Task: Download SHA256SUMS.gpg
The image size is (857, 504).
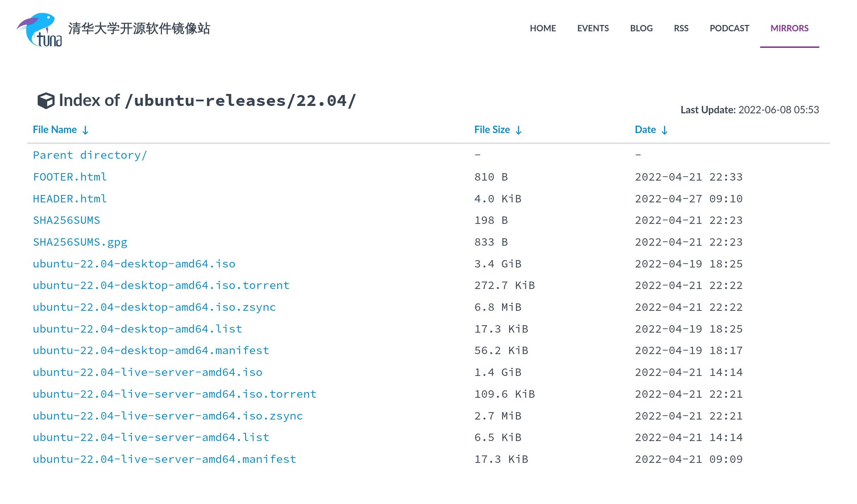Action: 80,242
